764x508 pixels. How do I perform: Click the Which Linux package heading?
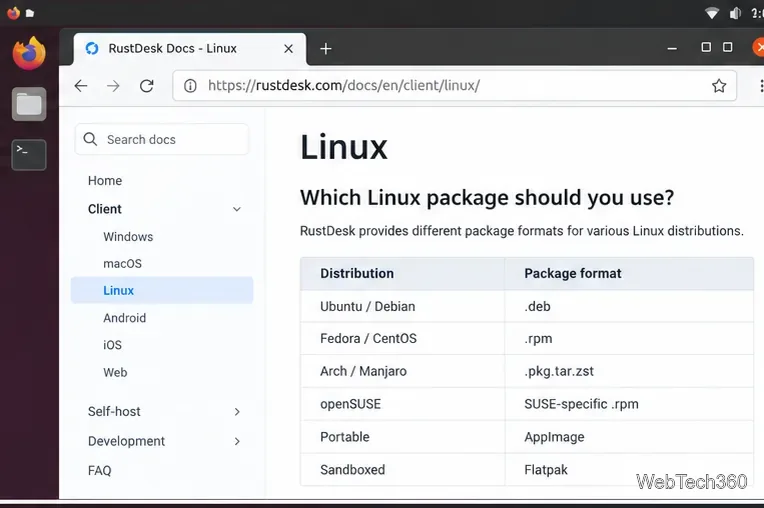click(x=487, y=198)
